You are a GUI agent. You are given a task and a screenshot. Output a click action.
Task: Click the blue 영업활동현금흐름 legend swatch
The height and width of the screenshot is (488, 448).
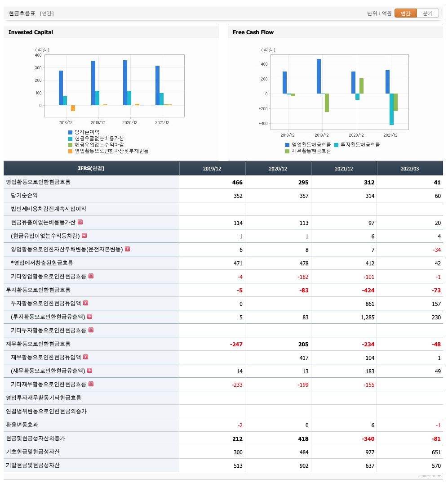click(x=287, y=145)
